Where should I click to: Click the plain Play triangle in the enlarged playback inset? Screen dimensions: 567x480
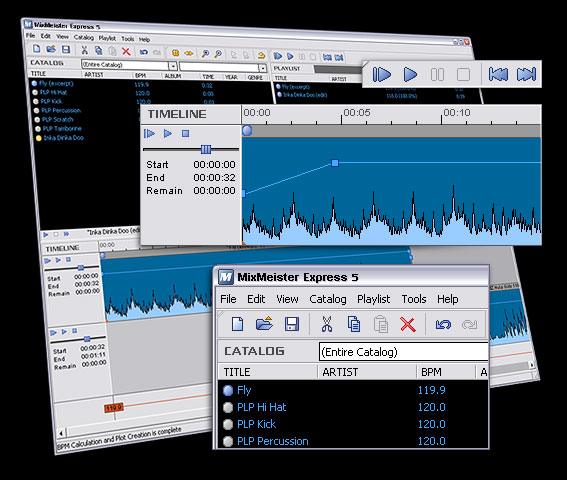coord(410,75)
